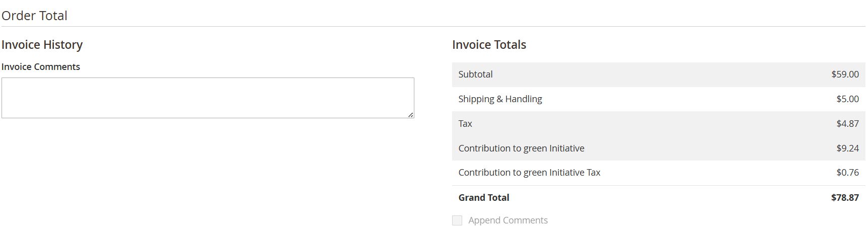868x229 pixels.
Task: Select the Grand Total label
Action: (x=483, y=198)
